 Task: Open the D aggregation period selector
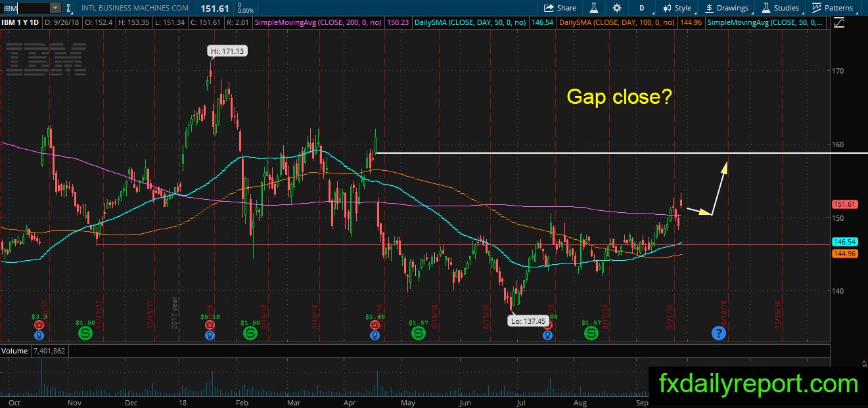point(641,8)
